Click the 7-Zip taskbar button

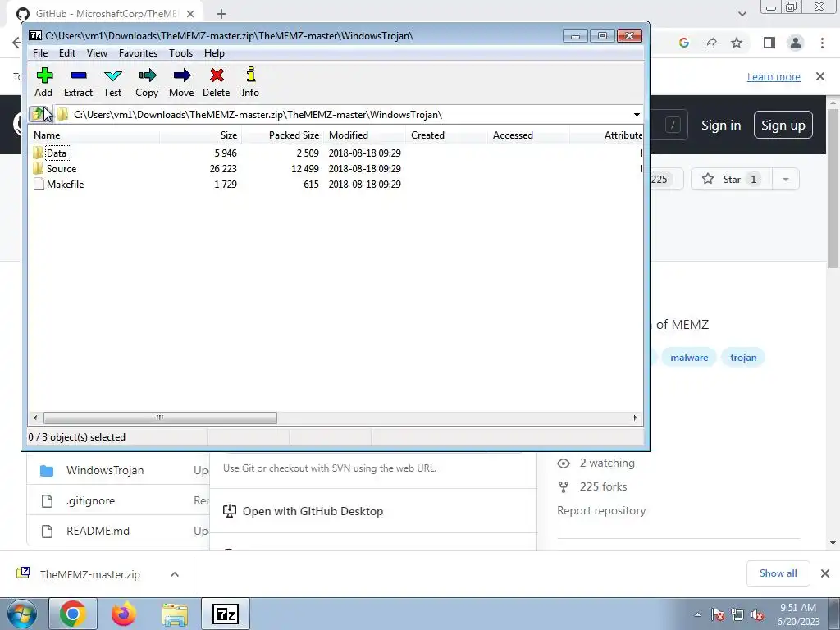pyautogui.click(x=226, y=614)
